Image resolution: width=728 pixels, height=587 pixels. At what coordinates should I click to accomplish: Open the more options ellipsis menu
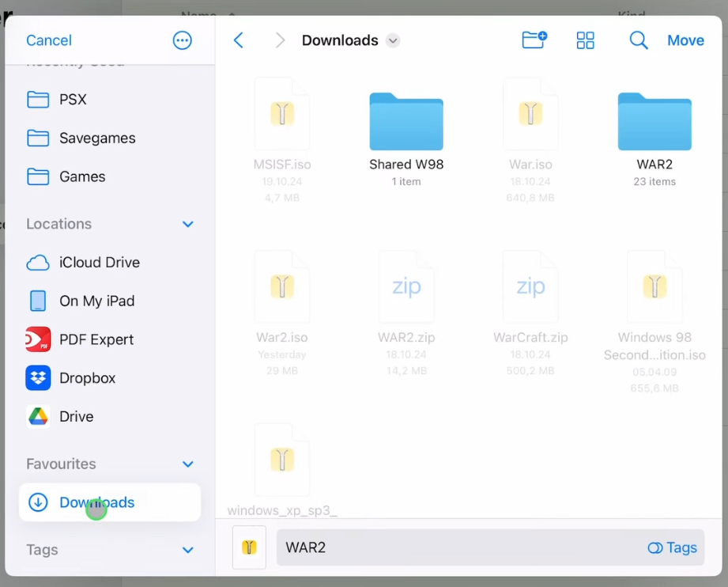point(182,40)
